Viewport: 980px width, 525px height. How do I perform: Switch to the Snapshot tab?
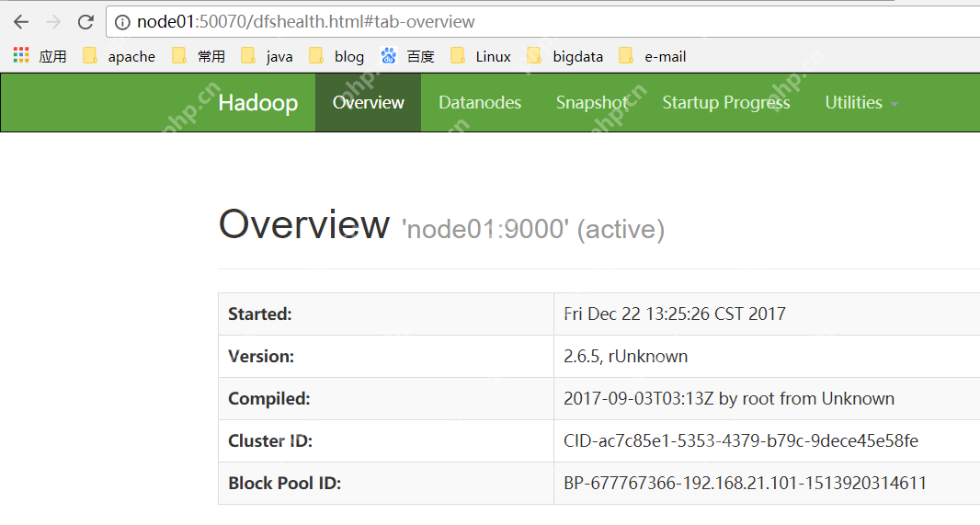pyautogui.click(x=592, y=102)
